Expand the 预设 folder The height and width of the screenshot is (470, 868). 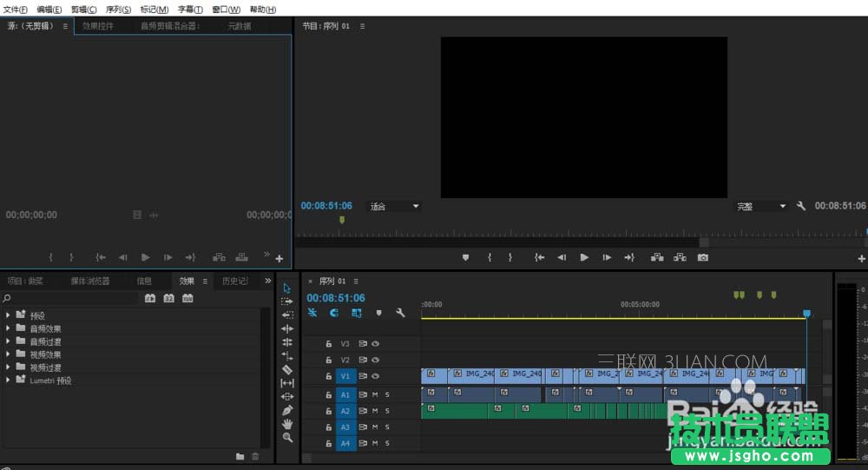click(x=8, y=314)
